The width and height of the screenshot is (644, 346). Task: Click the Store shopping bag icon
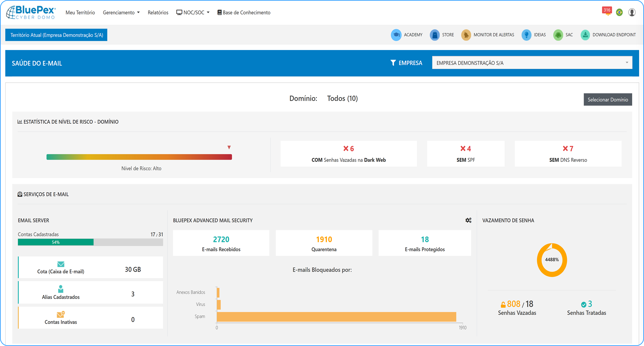coord(435,35)
